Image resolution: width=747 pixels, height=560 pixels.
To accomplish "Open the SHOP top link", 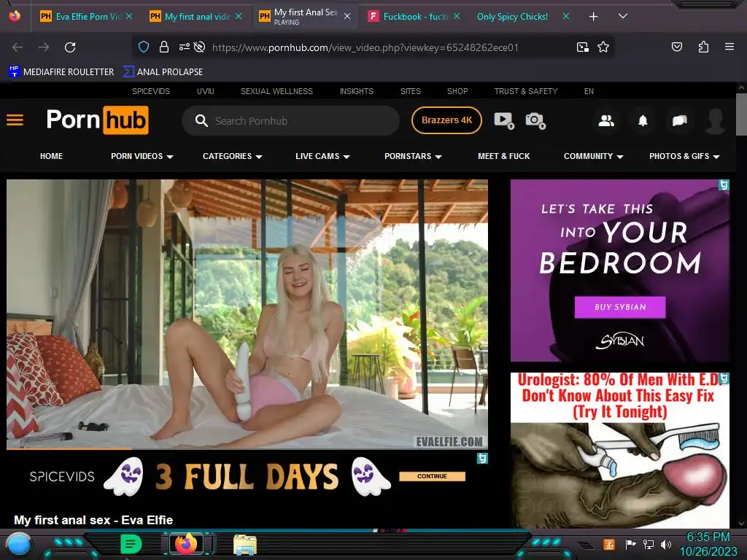I will pos(457,91).
